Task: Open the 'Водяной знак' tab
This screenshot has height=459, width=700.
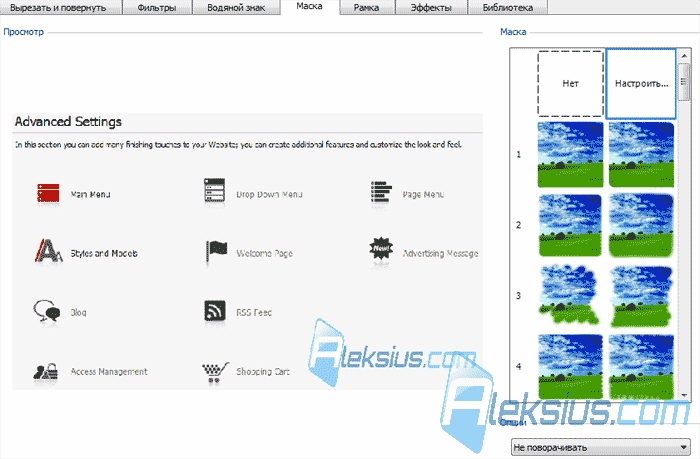Action: pos(236,8)
